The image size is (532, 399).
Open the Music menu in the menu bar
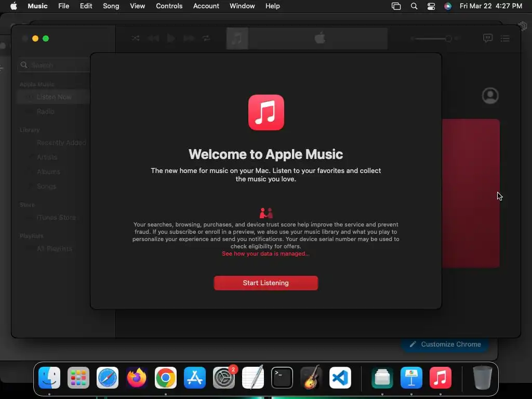click(x=37, y=6)
